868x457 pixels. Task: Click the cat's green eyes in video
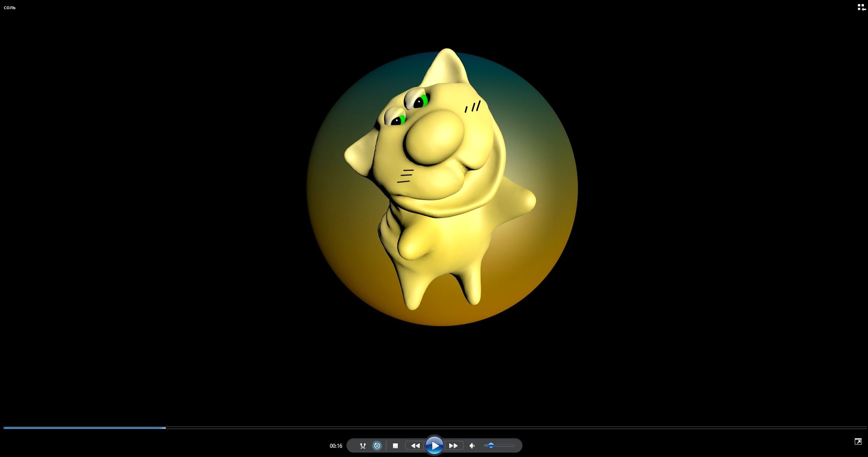420,101
